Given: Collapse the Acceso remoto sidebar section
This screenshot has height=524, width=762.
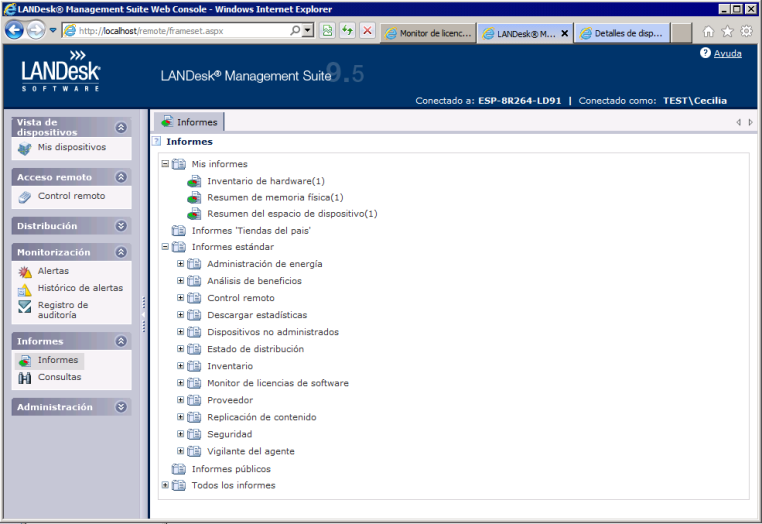Looking at the screenshot, I should point(121,177).
